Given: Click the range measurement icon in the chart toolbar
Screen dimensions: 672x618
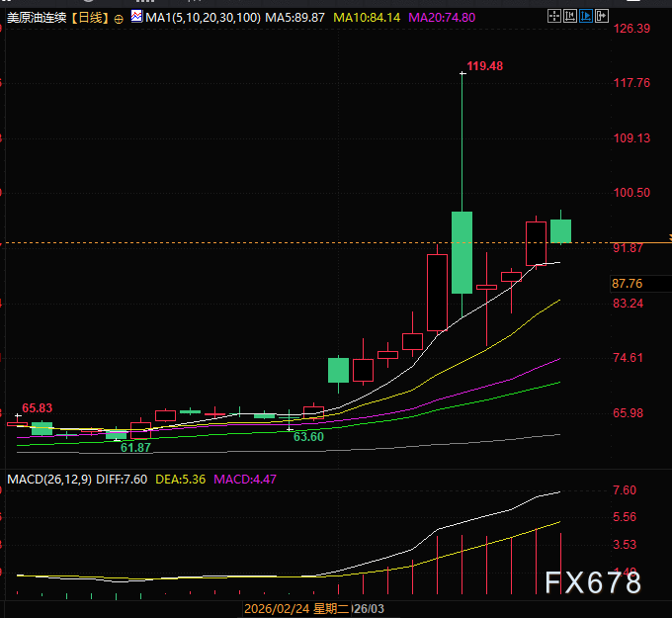Looking at the screenshot, I should coord(570,17).
